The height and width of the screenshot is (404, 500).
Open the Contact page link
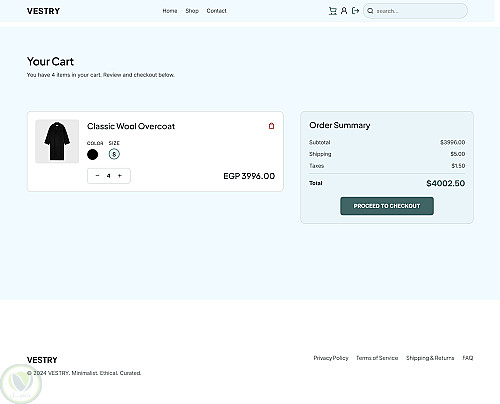(216, 11)
